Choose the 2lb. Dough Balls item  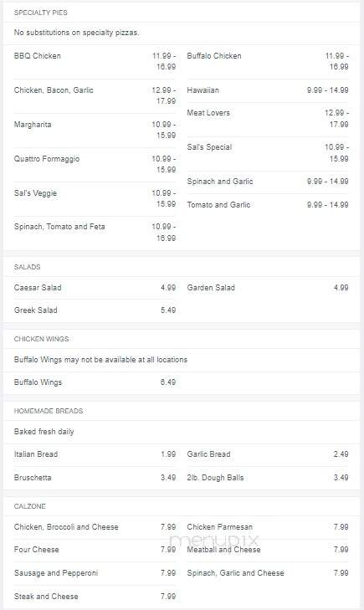pyautogui.click(x=215, y=477)
